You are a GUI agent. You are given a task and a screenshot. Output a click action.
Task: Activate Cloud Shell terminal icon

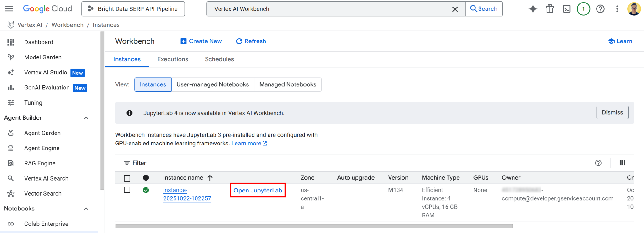pos(567,9)
